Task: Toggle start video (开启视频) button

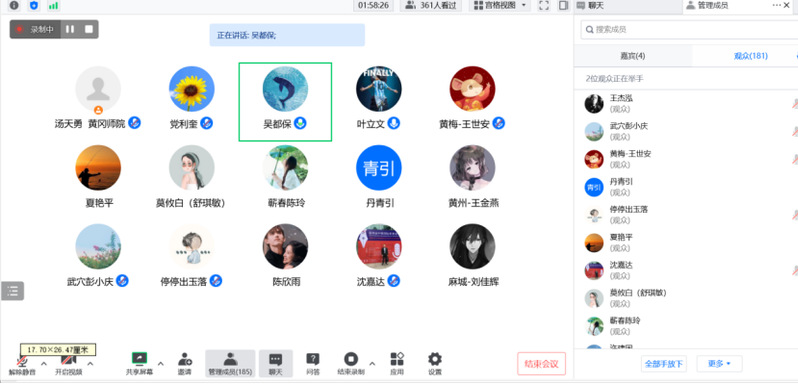Action: coord(69,364)
